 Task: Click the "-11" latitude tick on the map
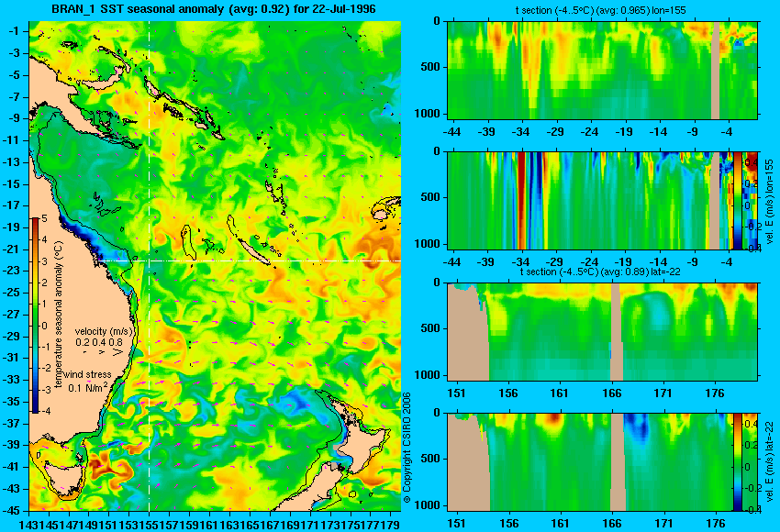point(13,140)
